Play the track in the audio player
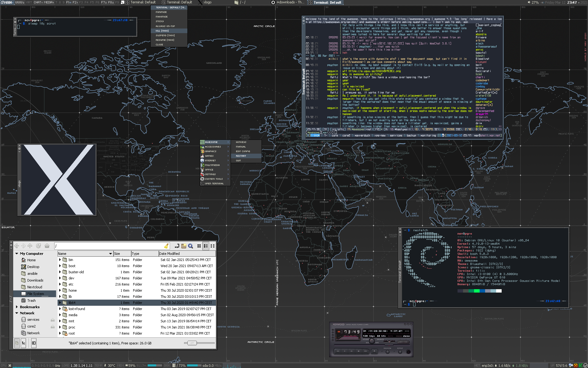The width and height of the screenshot is (588, 368). coord(345,351)
